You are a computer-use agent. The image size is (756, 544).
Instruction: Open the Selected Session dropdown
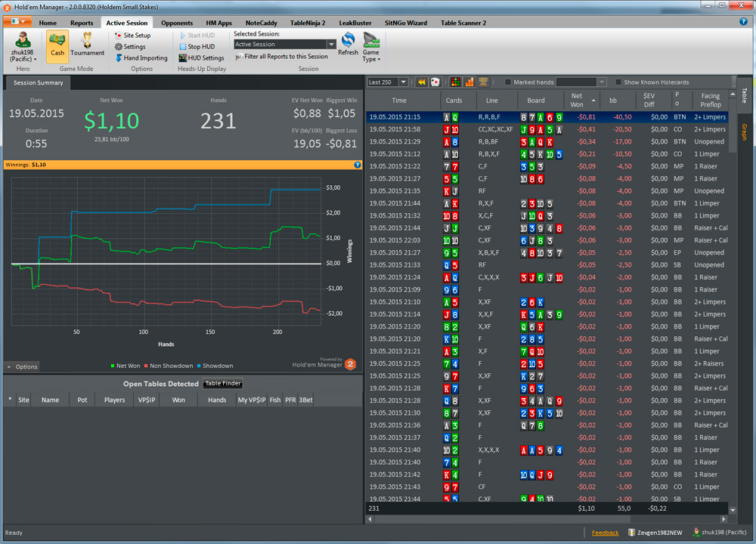click(331, 45)
